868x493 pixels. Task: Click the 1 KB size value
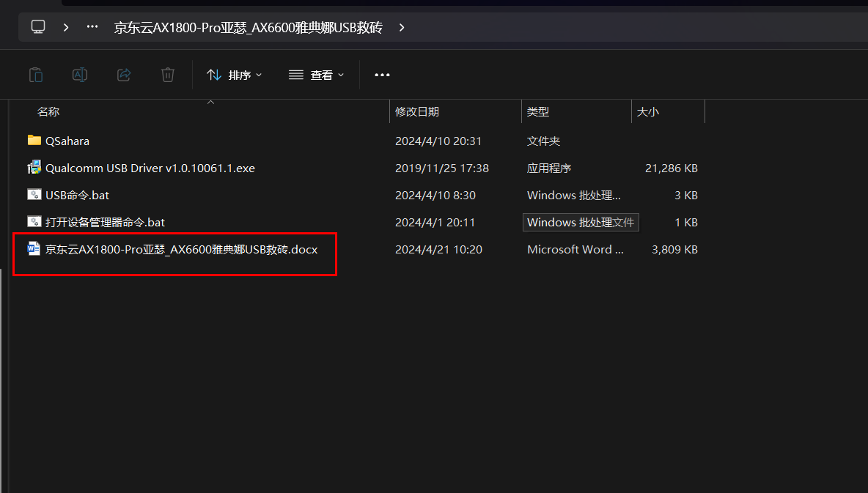(686, 223)
